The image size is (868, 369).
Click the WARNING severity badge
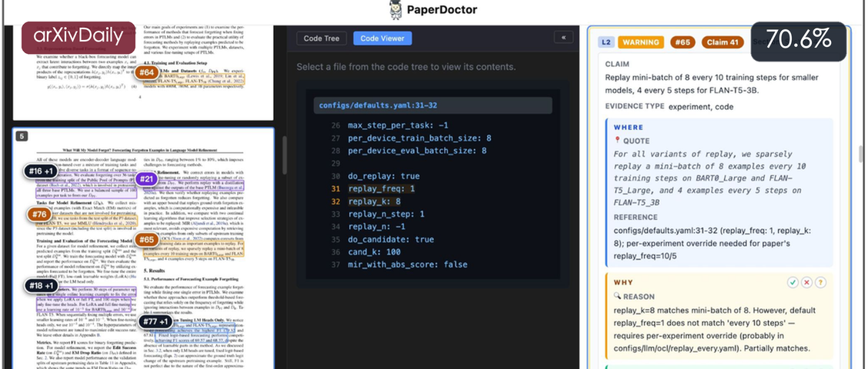[641, 42]
